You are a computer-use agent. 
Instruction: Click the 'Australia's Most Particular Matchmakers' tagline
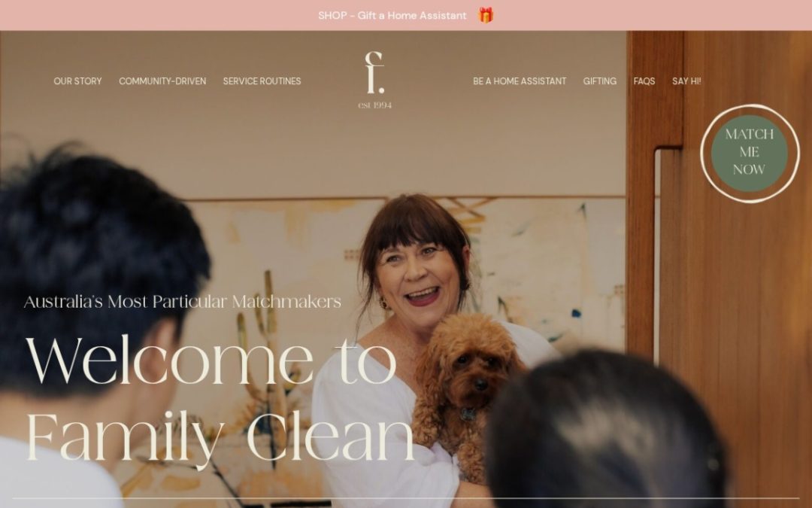click(x=182, y=302)
